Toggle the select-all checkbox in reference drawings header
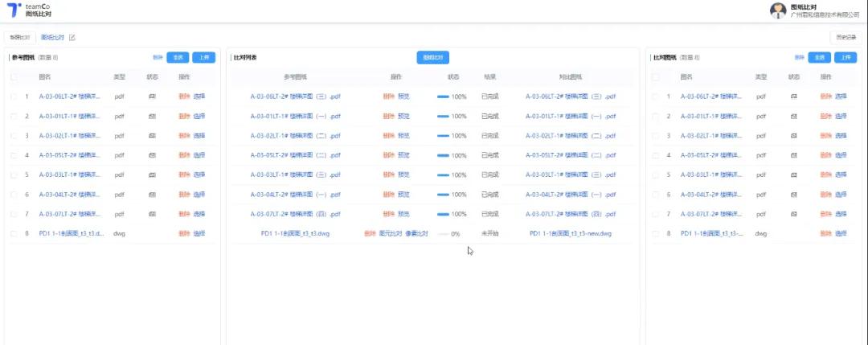 click(x=14, y=77)
